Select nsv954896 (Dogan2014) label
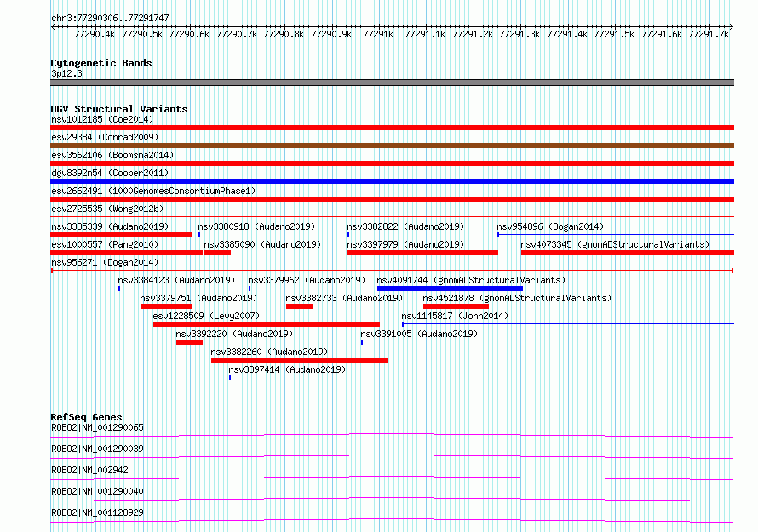 click(550, 226)
